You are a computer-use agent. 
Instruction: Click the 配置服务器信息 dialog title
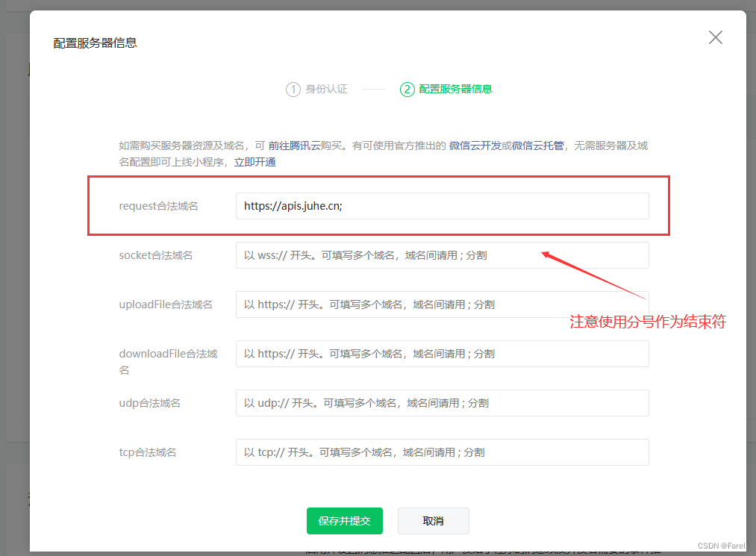(x=94, y=43)
